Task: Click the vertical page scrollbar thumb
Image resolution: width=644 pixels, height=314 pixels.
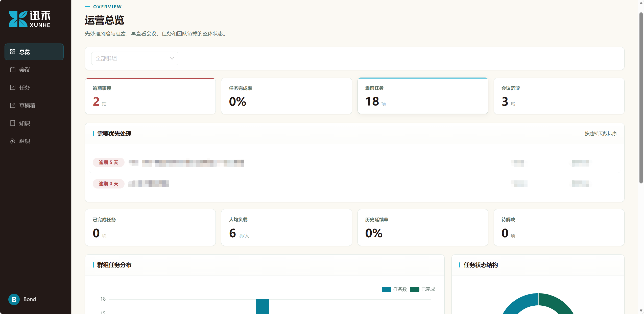Action: (x=641, y=97)
